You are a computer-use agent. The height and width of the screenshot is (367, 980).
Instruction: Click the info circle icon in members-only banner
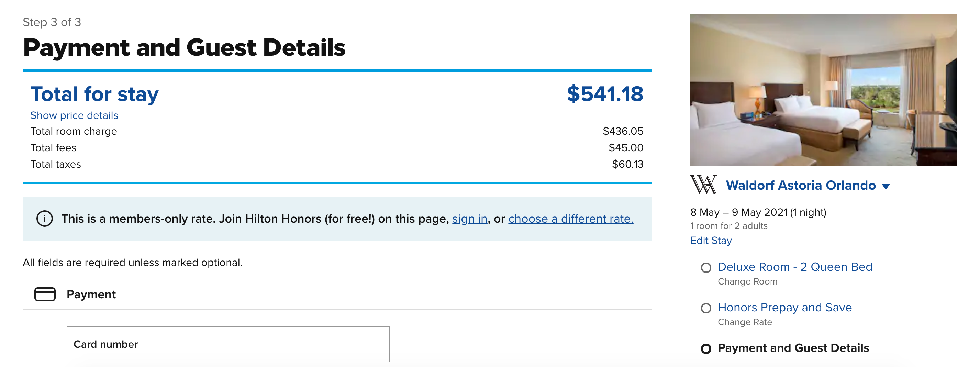[45, 219]
